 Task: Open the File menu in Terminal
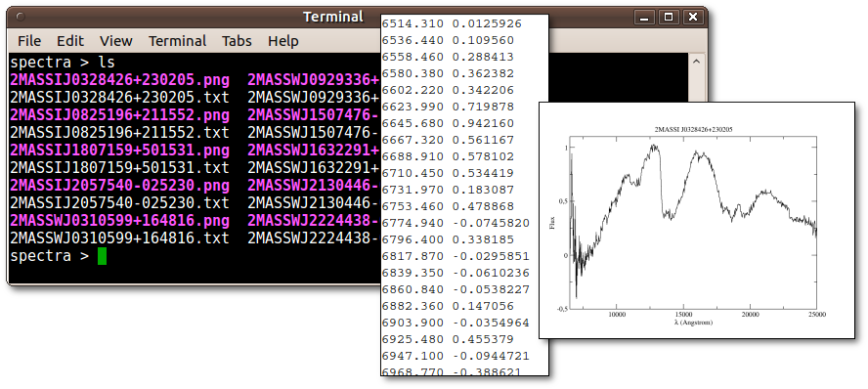click(x=29, y=41)
